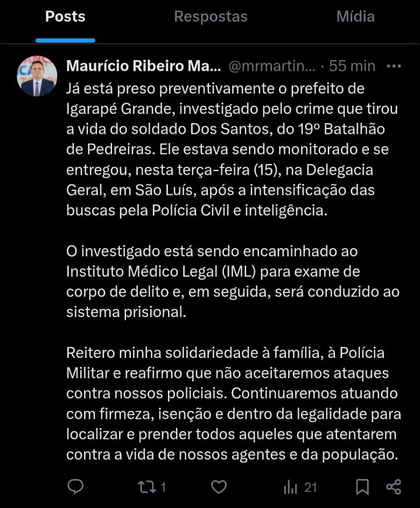Open post analytics via bar chart icon
This screenshot has height=508, width=420.
290,486
